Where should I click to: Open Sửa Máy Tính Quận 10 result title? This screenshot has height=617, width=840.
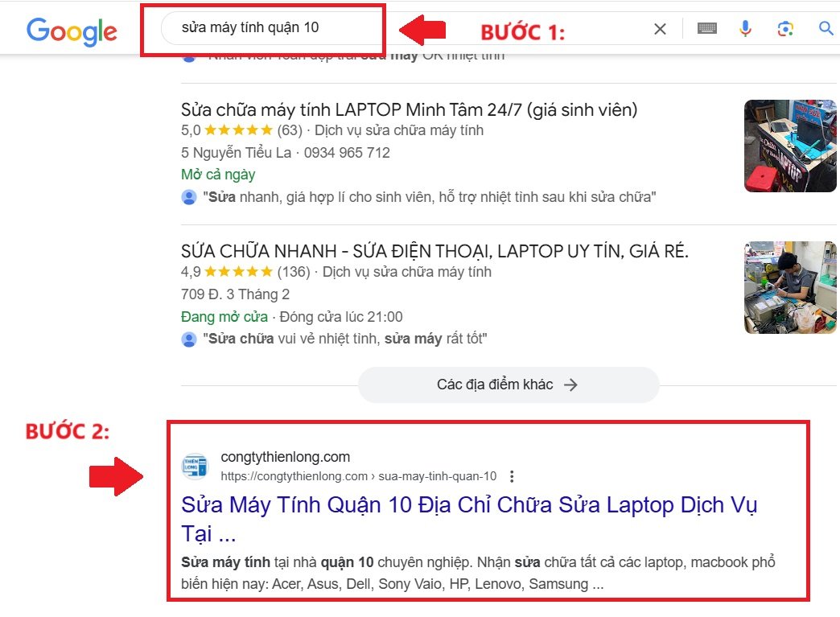(x=469, y=519)
